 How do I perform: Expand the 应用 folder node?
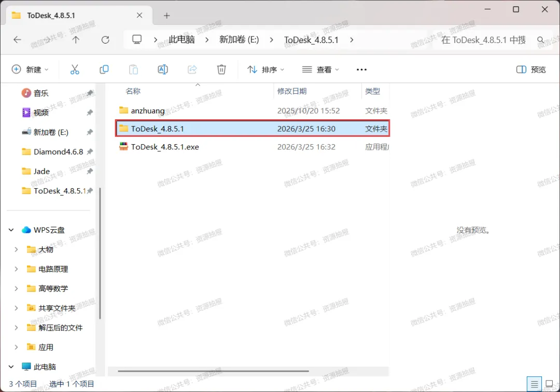pyautogui.click(x=16, y=347)
